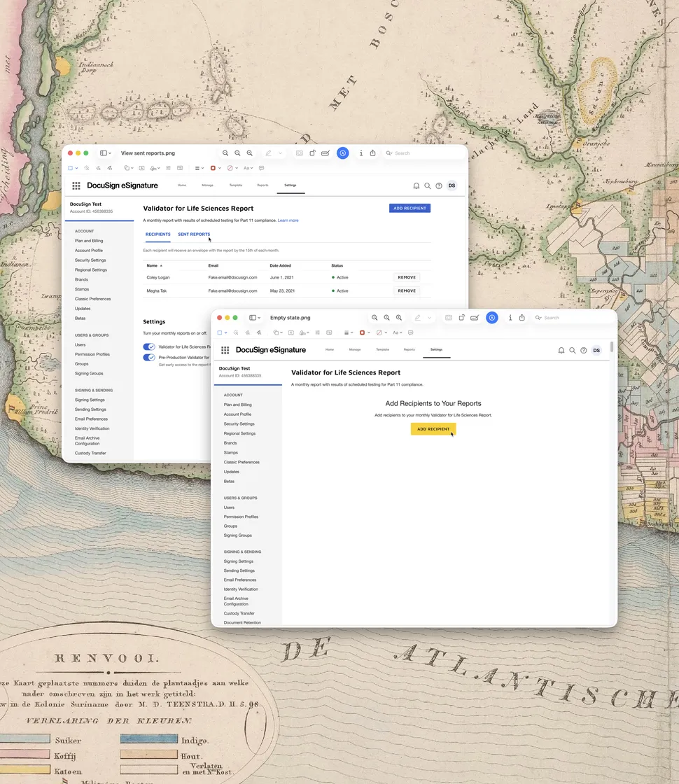Select instant alpha tool in View sent reports window

point(87,168)
